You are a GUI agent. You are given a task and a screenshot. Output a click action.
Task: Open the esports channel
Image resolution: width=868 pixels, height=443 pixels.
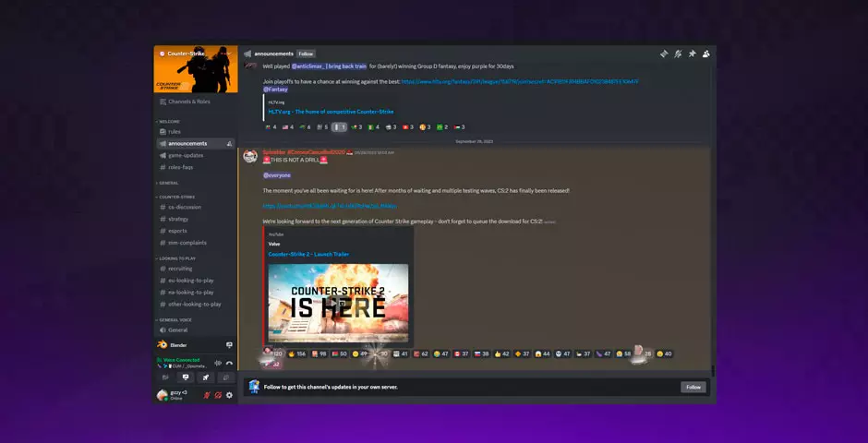196,231
